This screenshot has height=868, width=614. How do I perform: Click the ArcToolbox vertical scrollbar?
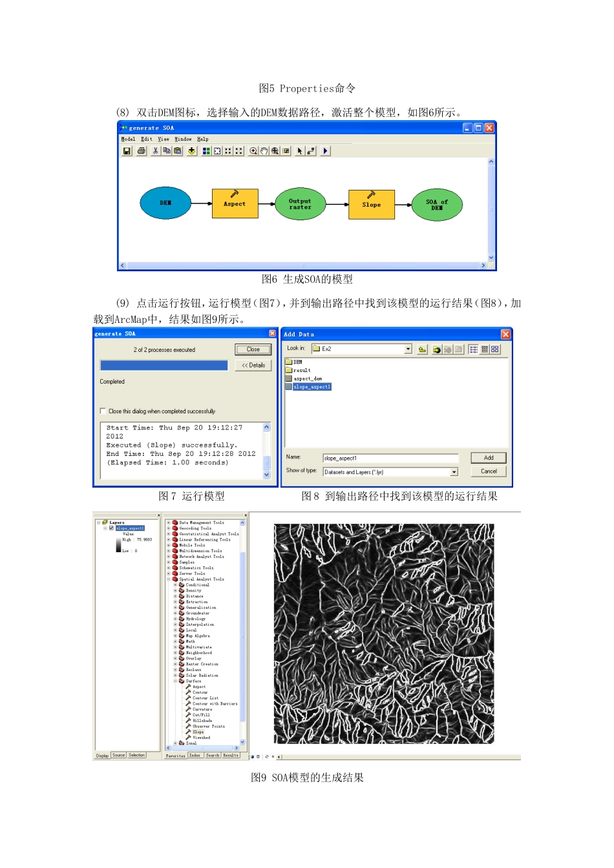243,633
